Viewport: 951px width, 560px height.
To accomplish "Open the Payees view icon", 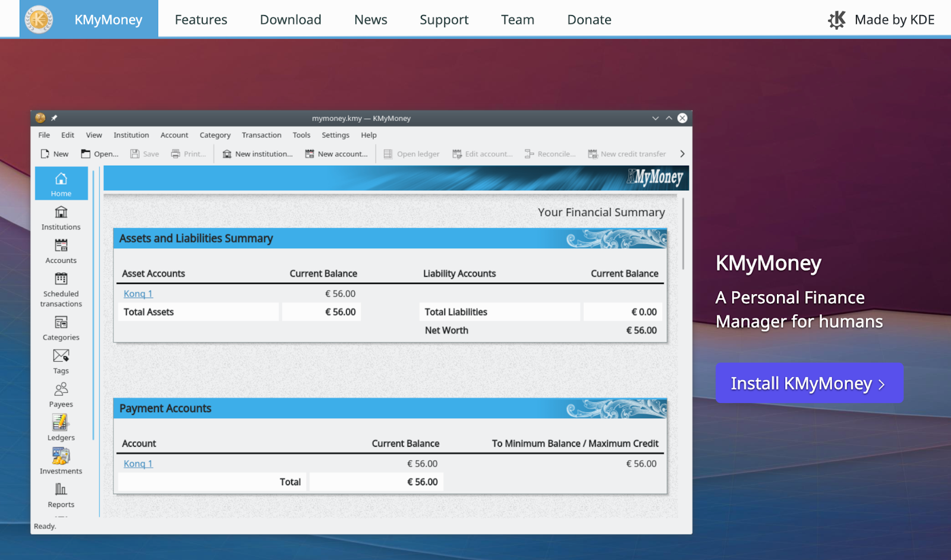I will point(61,389).
